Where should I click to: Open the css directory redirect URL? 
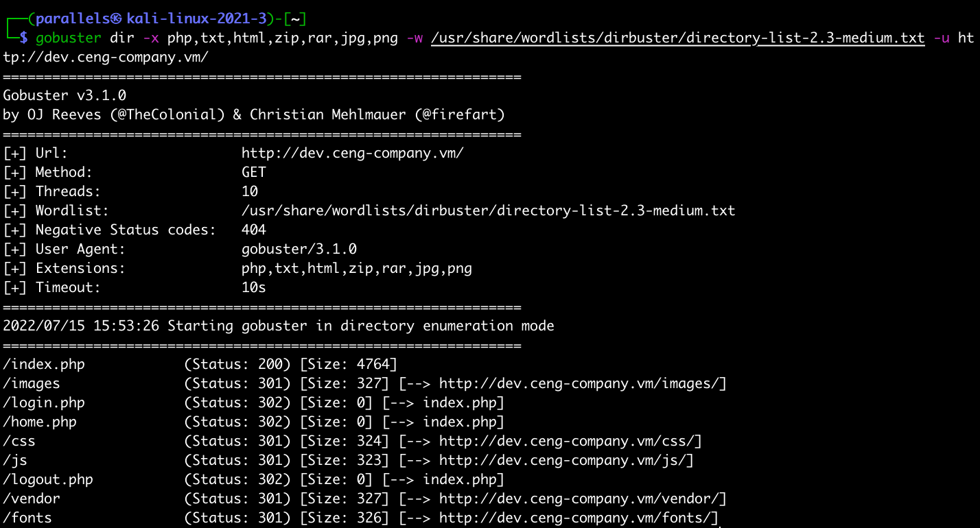tap(570, 441)
